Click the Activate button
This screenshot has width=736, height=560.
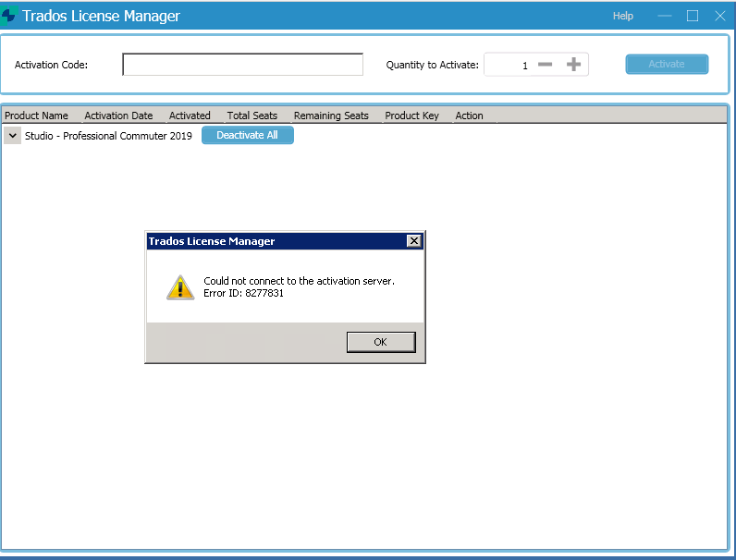667,65
